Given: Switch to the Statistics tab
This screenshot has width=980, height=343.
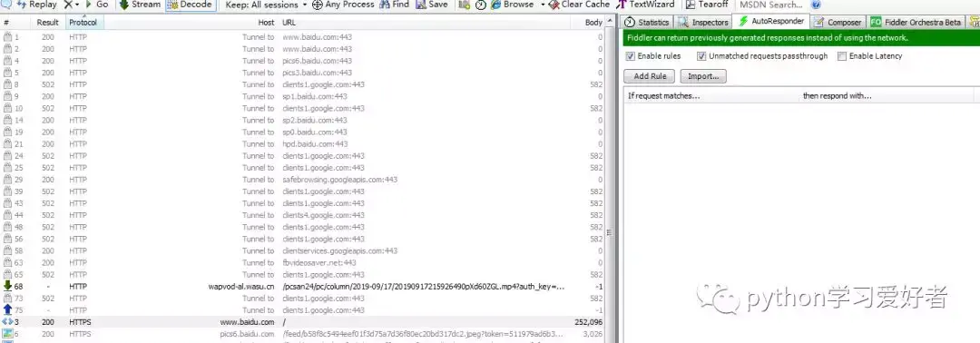Looking at the screenshot, I should (647, 22).
